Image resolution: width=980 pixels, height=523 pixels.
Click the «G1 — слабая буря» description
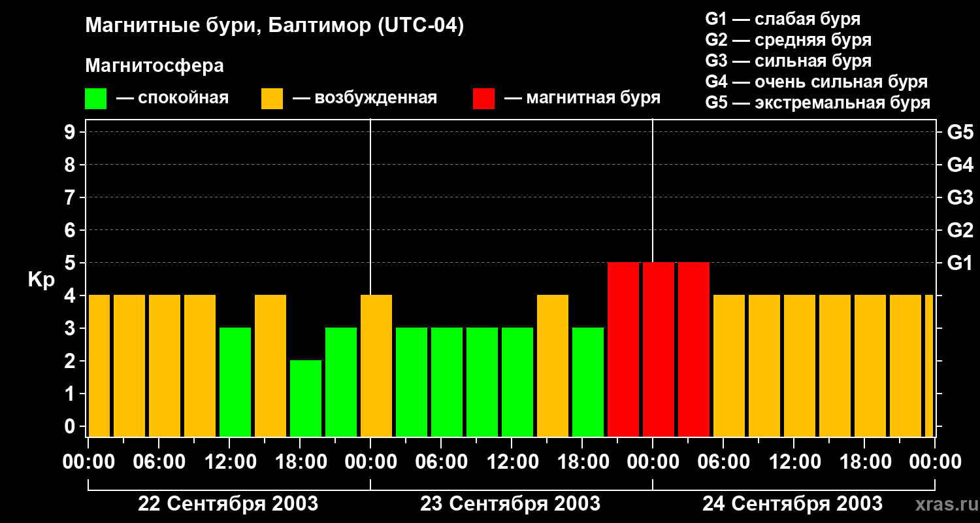(x=783, y=19)
